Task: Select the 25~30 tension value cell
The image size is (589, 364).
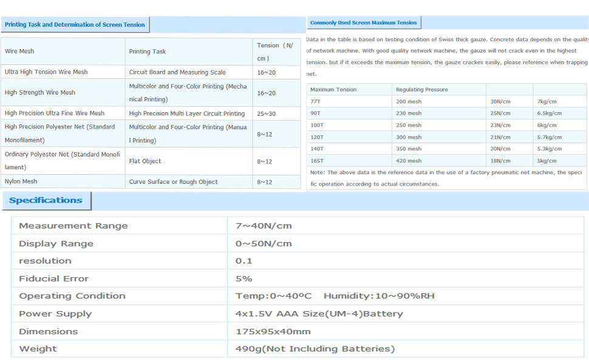Action: [x=266, y=113]
